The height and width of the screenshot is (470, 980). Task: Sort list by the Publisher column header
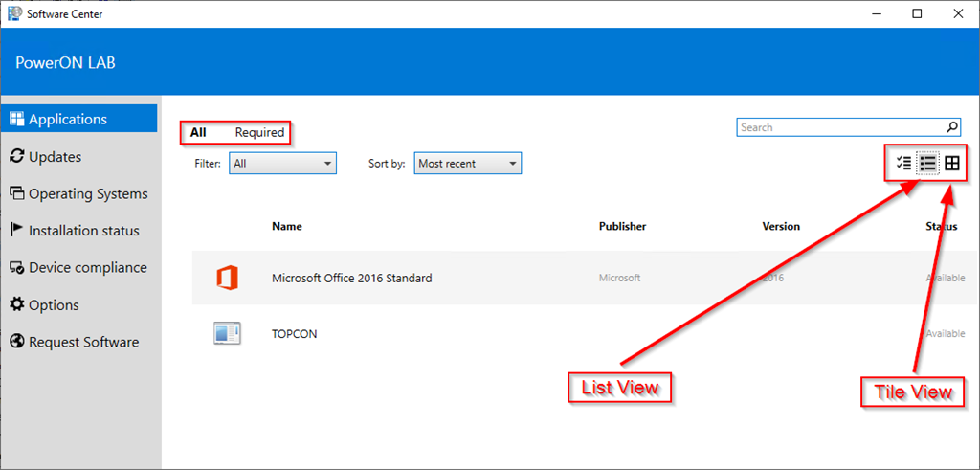[x=622, y=227]
